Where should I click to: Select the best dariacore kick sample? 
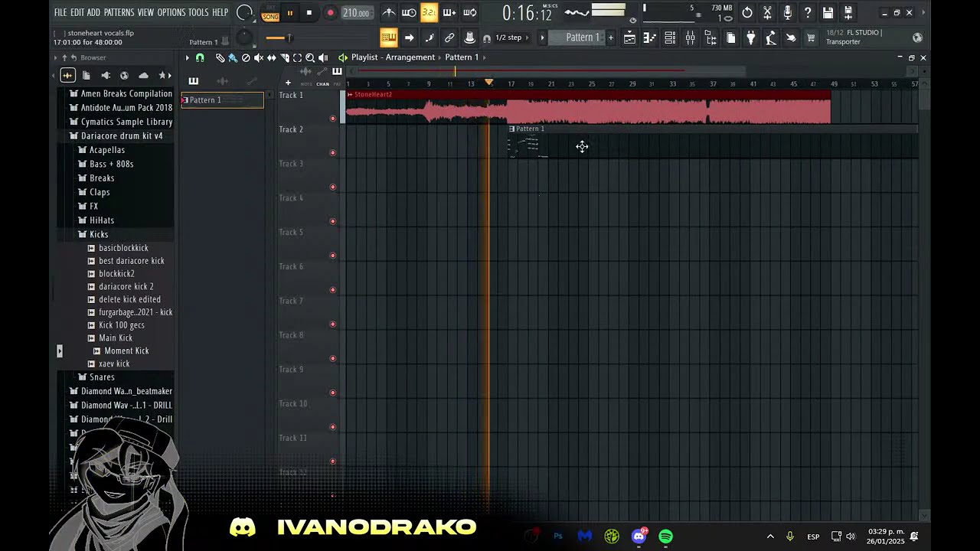click(x=131, y=261)
